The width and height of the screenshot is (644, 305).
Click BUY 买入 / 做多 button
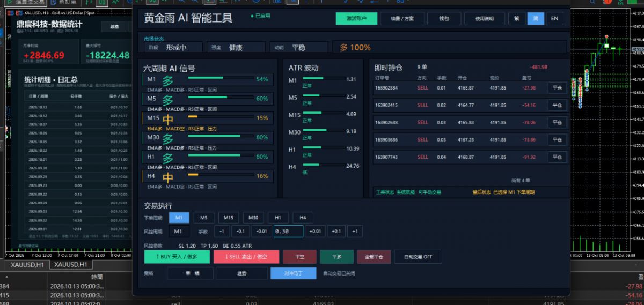click(177, 257)
